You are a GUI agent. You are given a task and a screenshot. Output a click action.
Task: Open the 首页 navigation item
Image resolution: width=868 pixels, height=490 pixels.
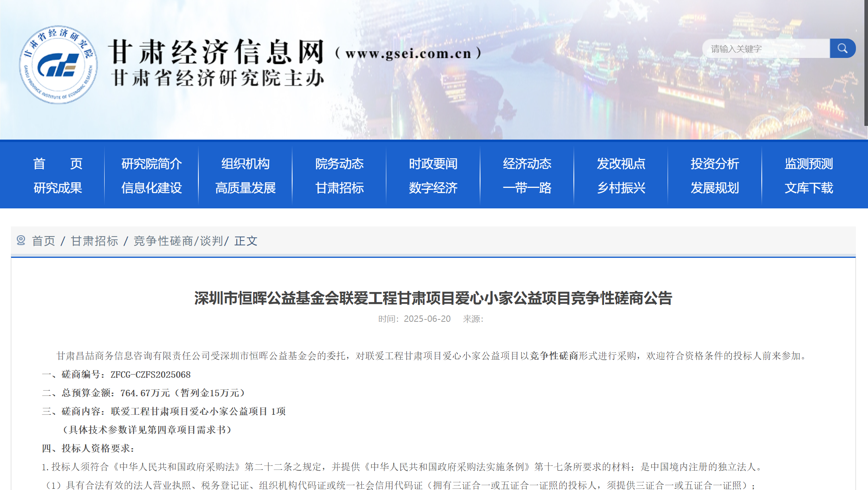[58, 164]
